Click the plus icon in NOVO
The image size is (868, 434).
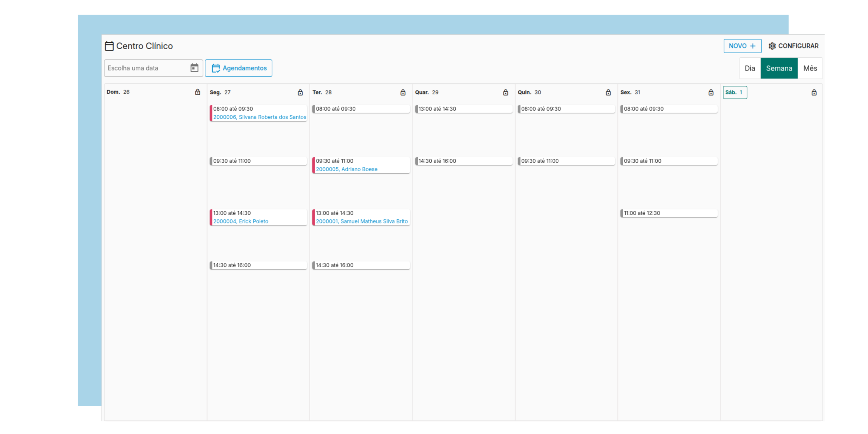click(753, 46)
